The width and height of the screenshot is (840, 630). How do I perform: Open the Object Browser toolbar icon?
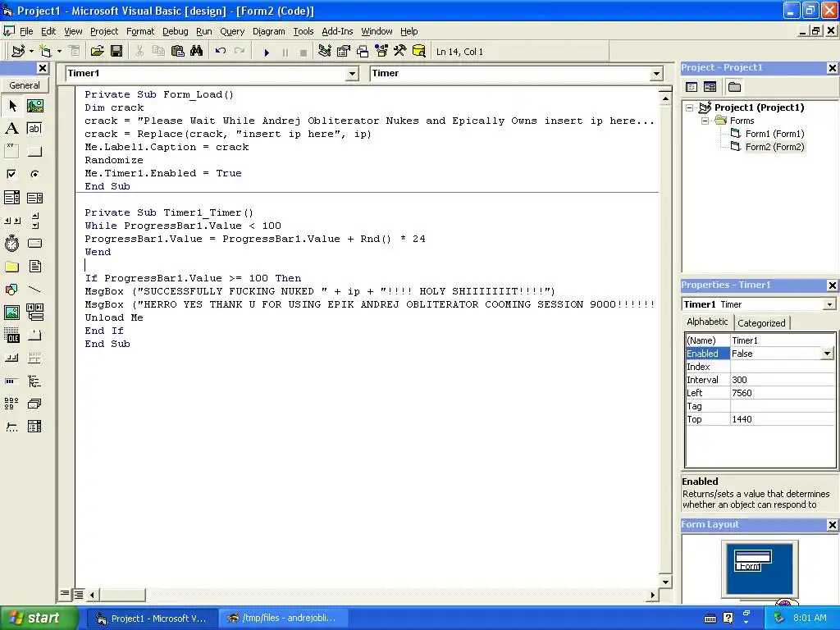(x=381, y=52)
